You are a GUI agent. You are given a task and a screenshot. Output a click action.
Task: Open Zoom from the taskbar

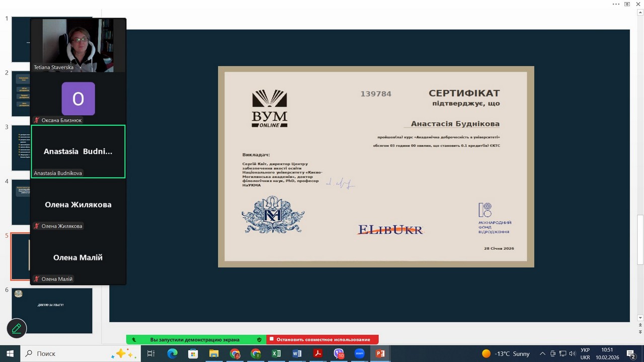click(x=359, y=353)
